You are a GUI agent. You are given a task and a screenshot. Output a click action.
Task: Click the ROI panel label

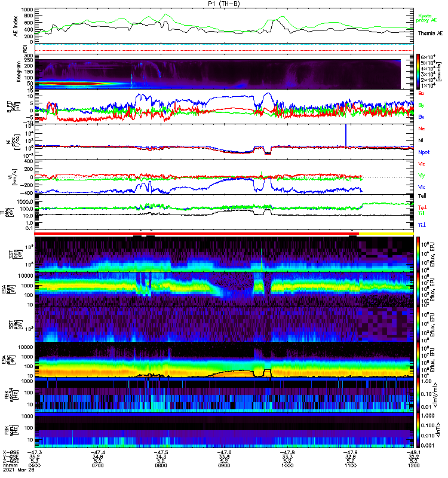point(25,48)
